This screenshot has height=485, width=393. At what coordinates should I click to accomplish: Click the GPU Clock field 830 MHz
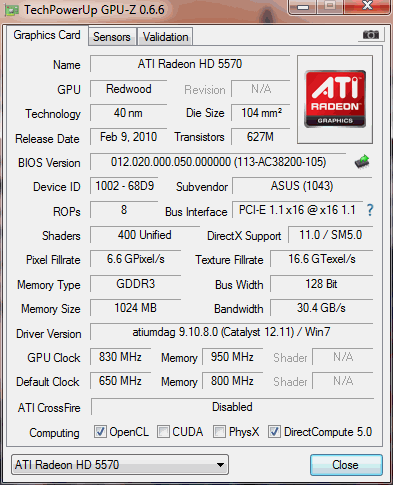click(120, 357)
